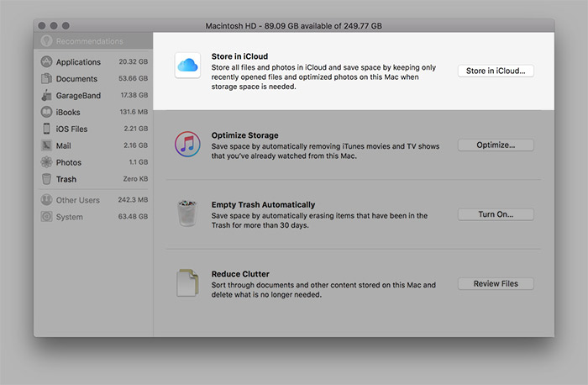Click the 20.32 GB Applications size
Image resolution: width=588 pixels, height=385 pixels.
(x=133, y=61)
